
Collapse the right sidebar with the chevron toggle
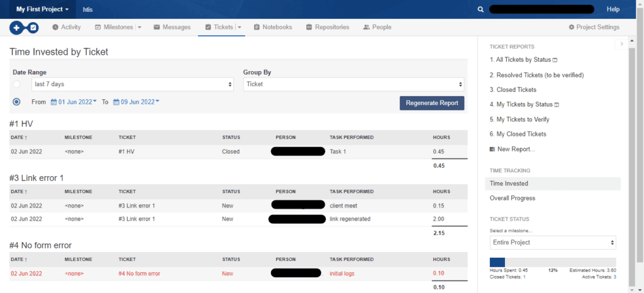pos(621,44)
